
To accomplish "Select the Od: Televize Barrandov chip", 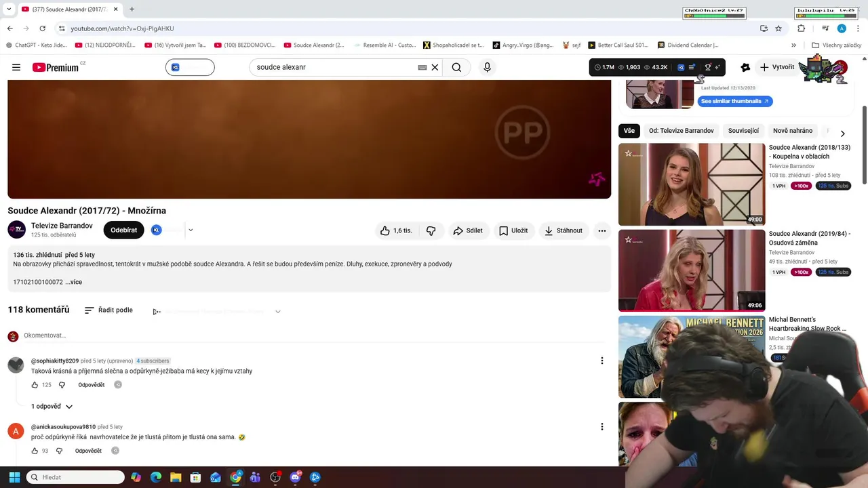I will (x=681, y=131).
